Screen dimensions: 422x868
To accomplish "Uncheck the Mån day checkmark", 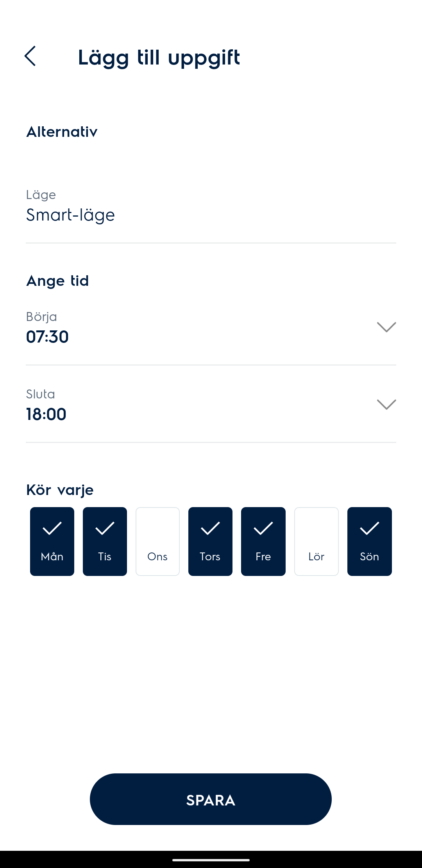I will [x=52, y=541].
